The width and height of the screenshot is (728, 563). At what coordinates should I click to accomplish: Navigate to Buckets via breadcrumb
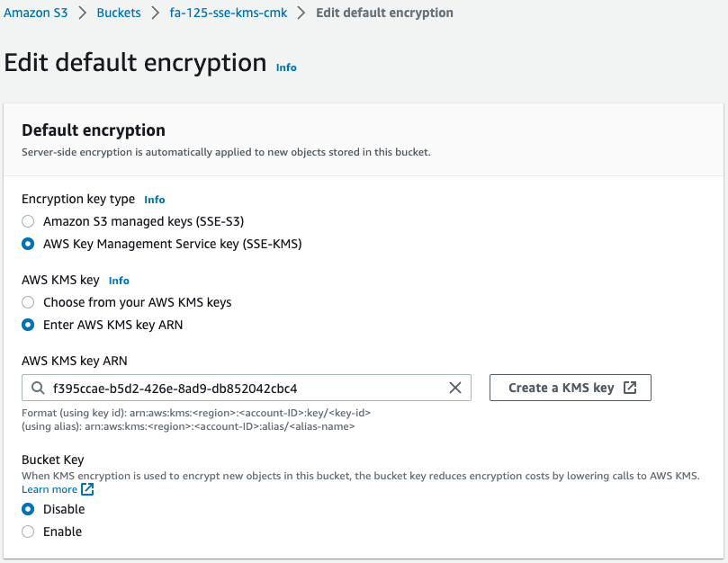[x=118, y=13]
